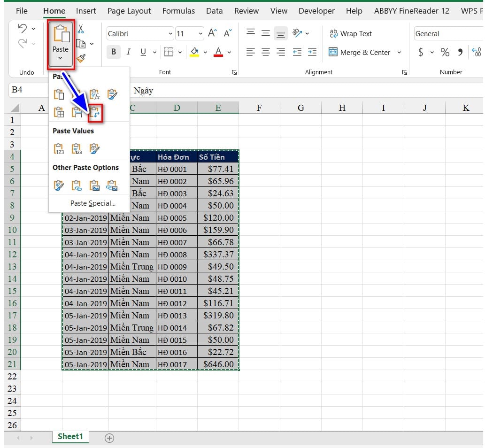The image size is (485, 448).
Task: Click Increase Font Size button
Action: 213,33
